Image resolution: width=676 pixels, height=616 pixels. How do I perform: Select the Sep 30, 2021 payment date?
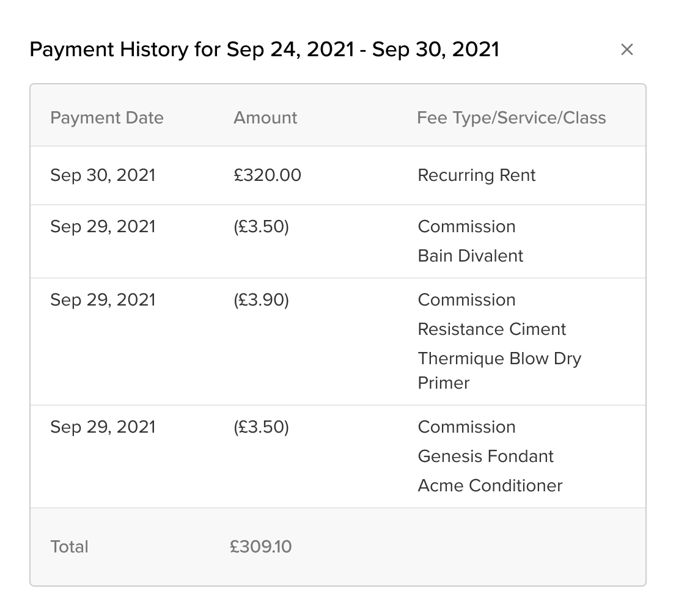tap(103, 175)
